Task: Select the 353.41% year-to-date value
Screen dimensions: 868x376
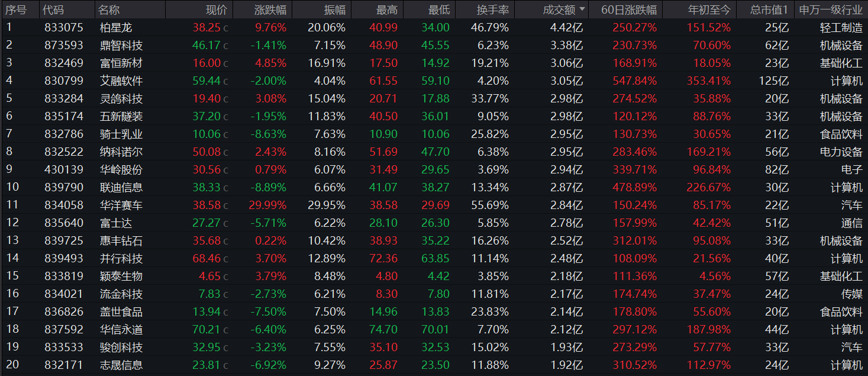Action: tap(709, 81)
